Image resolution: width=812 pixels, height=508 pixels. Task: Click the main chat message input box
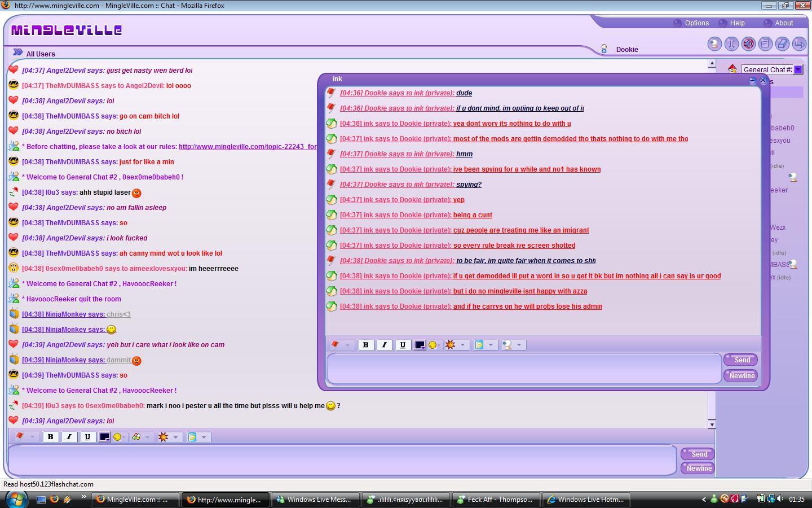tap(342, 459)
